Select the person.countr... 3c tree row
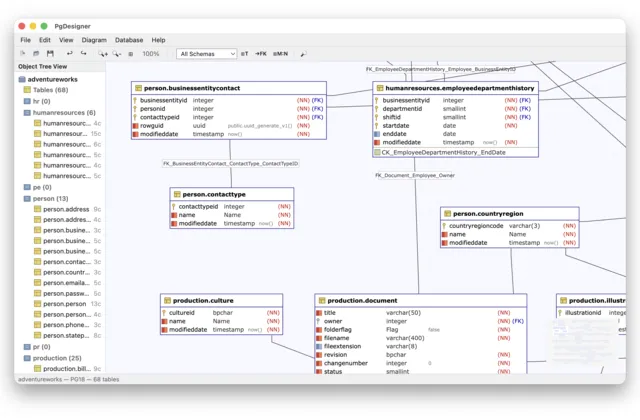The width and height of the screenshot is (640, 420). [x=67, y=272]
